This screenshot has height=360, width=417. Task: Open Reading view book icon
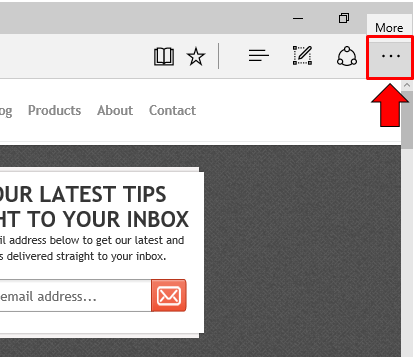coord(164,56)
